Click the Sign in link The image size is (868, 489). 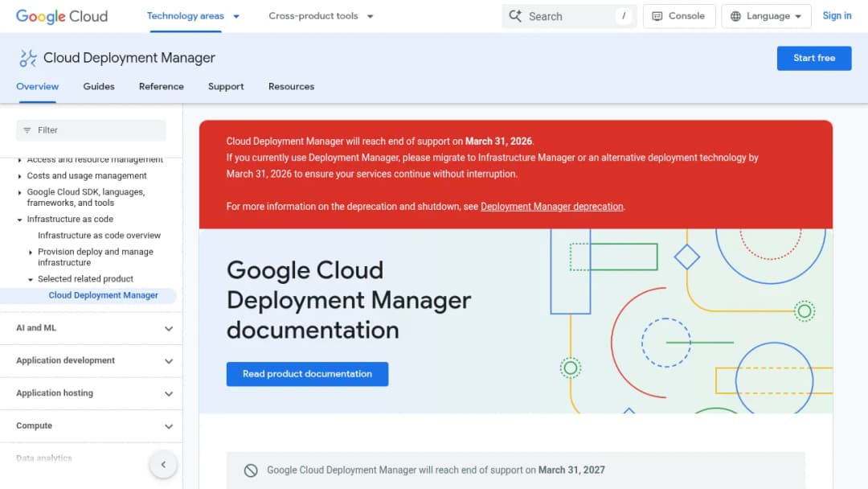(837, 16)
